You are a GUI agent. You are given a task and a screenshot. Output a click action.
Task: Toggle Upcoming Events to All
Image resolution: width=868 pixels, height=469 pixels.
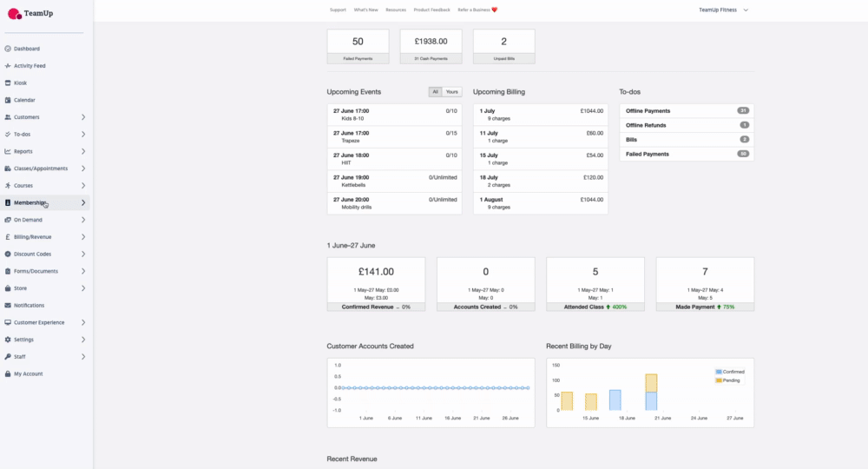pos(435,92)
